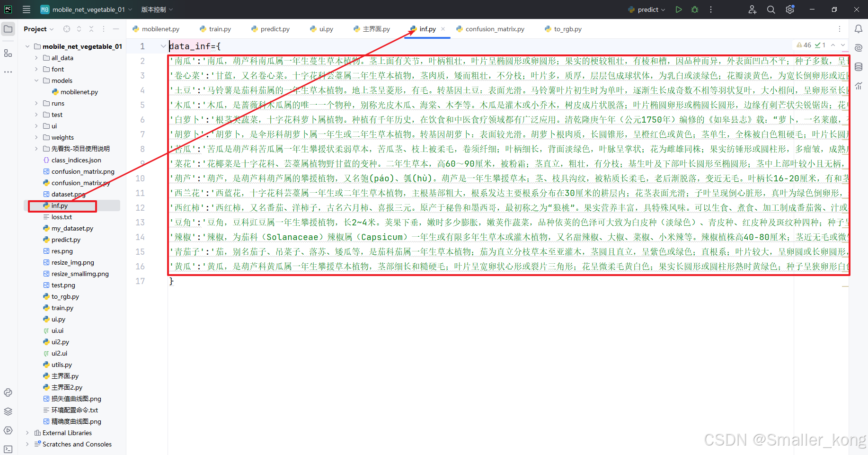Run the predict configuration
Viewport: 868px width, 455px height.
(679, 9)
